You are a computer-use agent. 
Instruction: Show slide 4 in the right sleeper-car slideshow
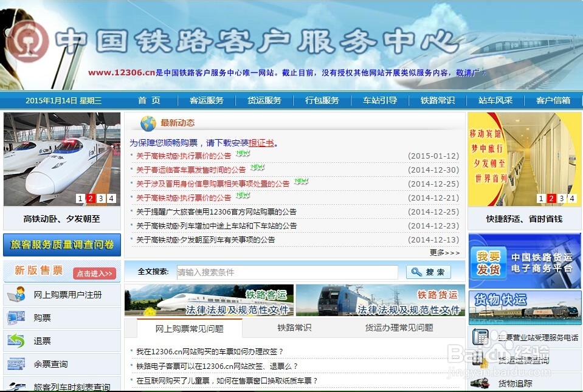pyautogui.click(x=572, y=198)
